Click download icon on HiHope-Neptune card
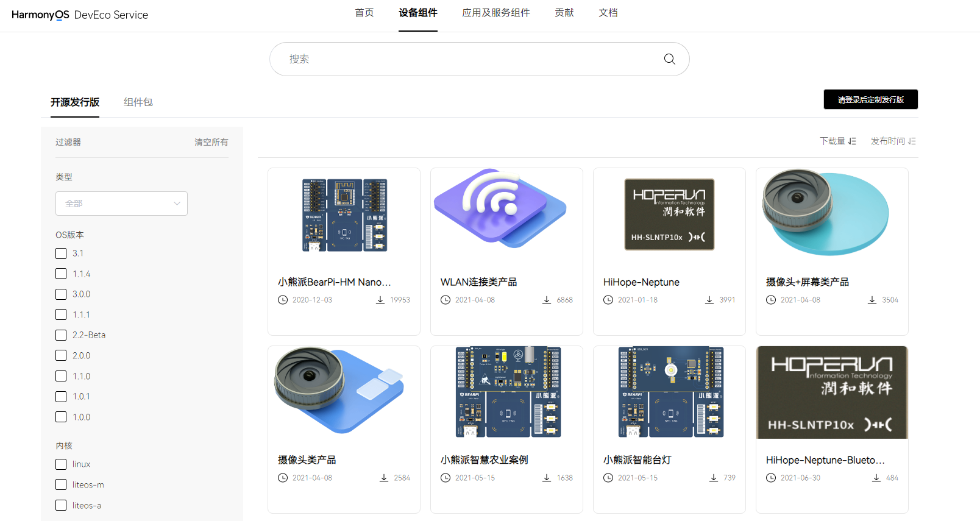The height and width of the screenshot is (521, 980). 709,300
